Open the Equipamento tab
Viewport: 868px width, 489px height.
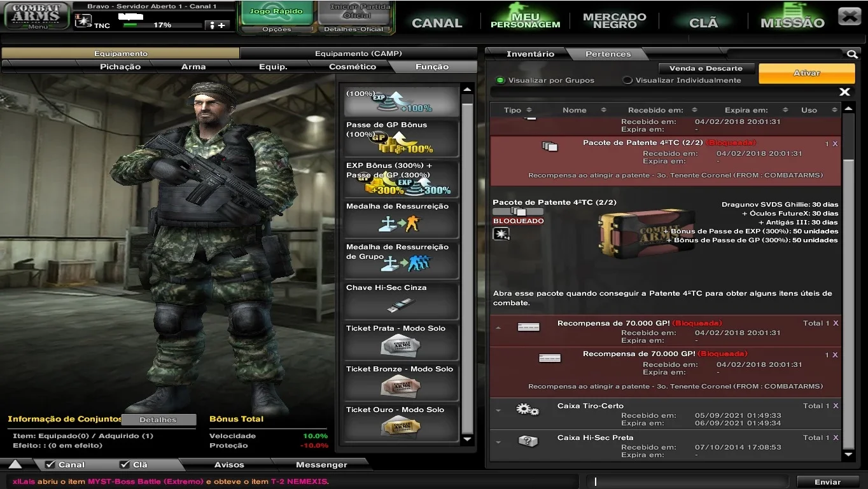pyautogui.click(x=120, y=53)
